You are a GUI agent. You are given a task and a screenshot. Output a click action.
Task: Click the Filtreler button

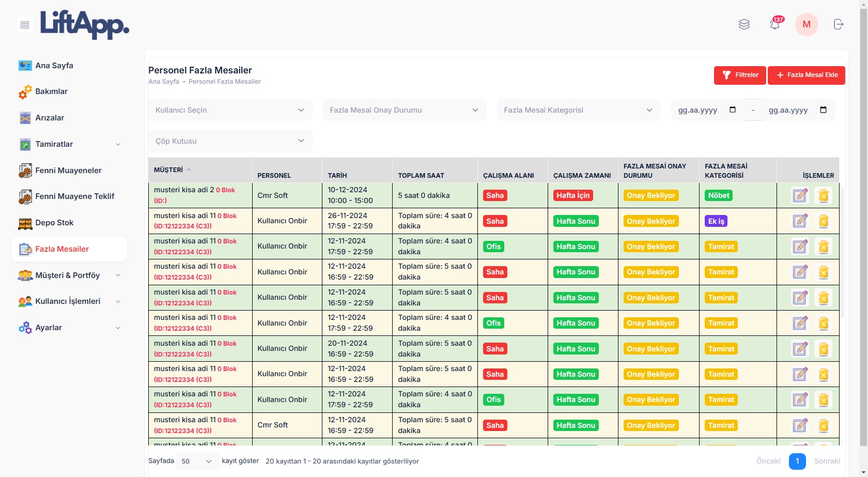(x=740, y=75)
